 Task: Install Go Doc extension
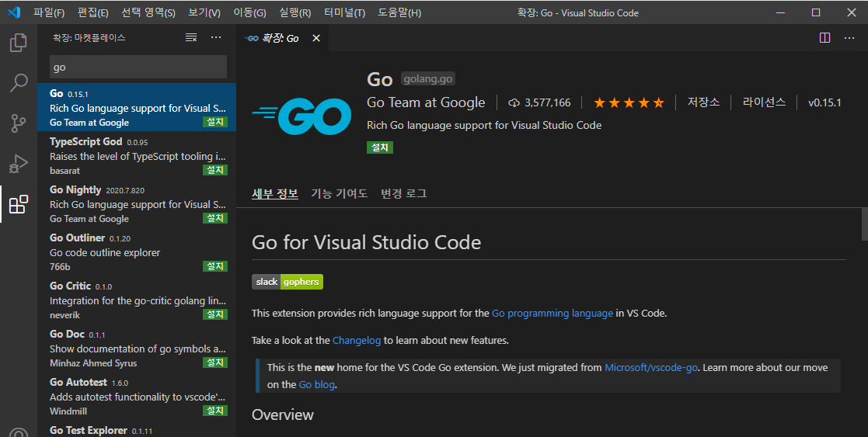point(214,362)
